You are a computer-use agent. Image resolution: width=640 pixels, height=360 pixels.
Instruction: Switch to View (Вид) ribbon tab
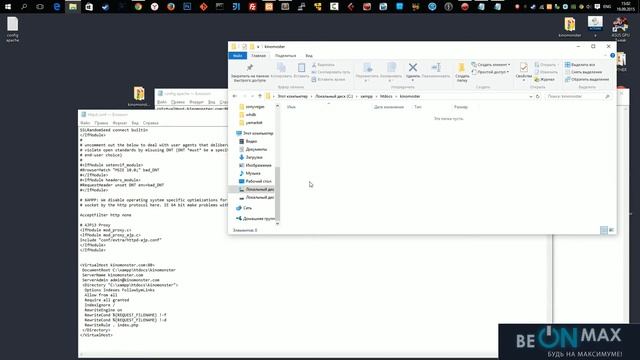309,56
